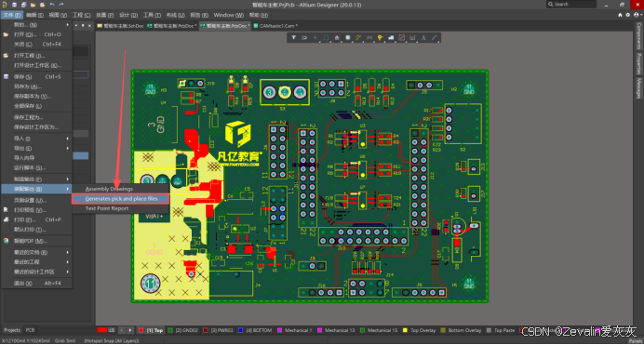Select the place text string tool
Screen dimensions: 644x345
click(423, 38)
